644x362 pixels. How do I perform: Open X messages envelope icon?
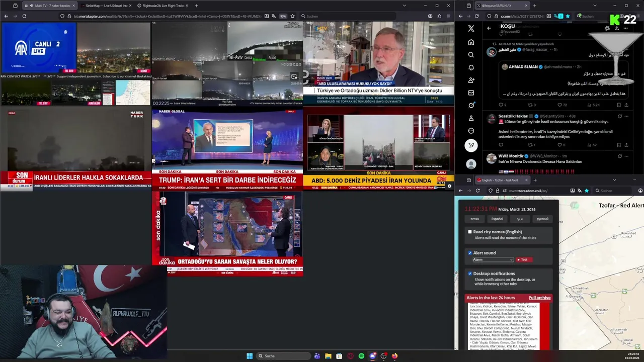(471, 93)
